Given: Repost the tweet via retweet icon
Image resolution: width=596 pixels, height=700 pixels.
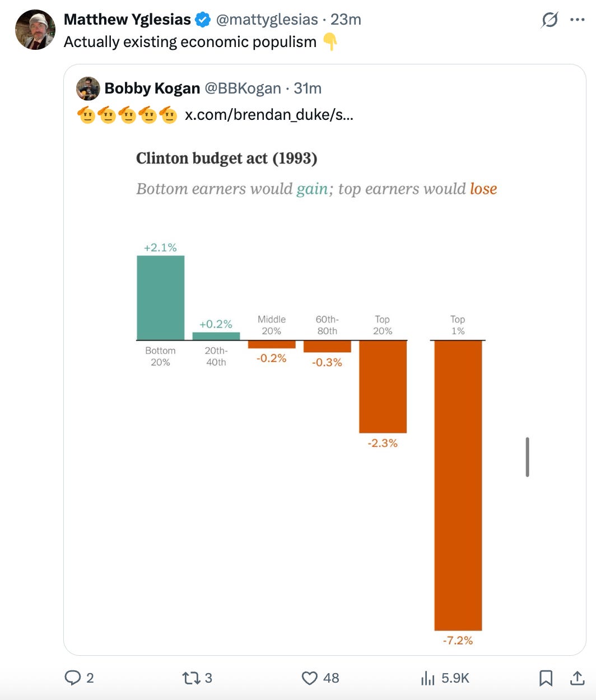Looking at the screenshot, I should click(190, 678).
